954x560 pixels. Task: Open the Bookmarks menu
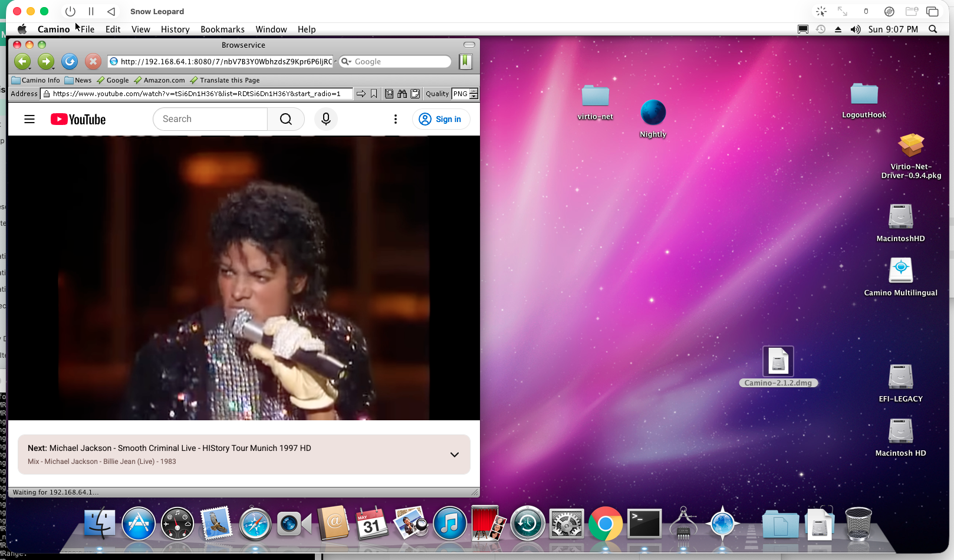(222, 29)
